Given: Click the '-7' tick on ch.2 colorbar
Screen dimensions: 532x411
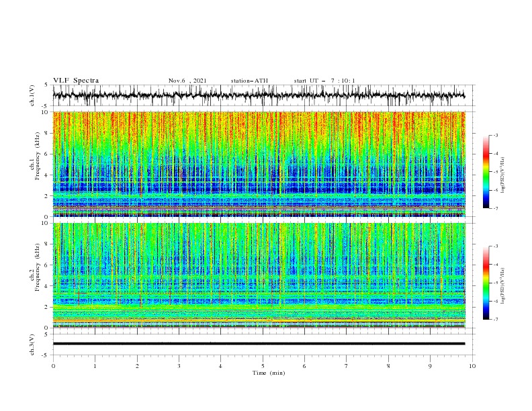Looking at the screenshot, I should (x=496, y=319).
